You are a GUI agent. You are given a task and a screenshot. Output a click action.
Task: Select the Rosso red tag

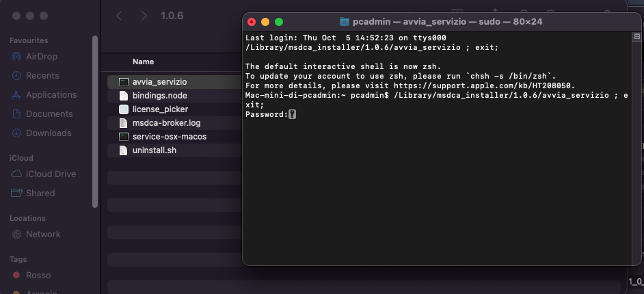(31, 275)
